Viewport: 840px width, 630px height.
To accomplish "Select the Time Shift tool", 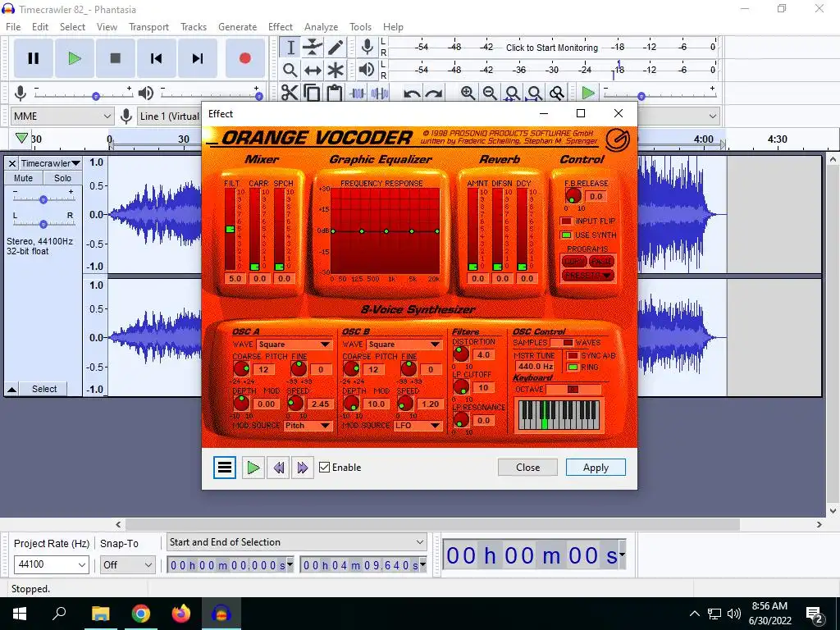I will [313, 70].
